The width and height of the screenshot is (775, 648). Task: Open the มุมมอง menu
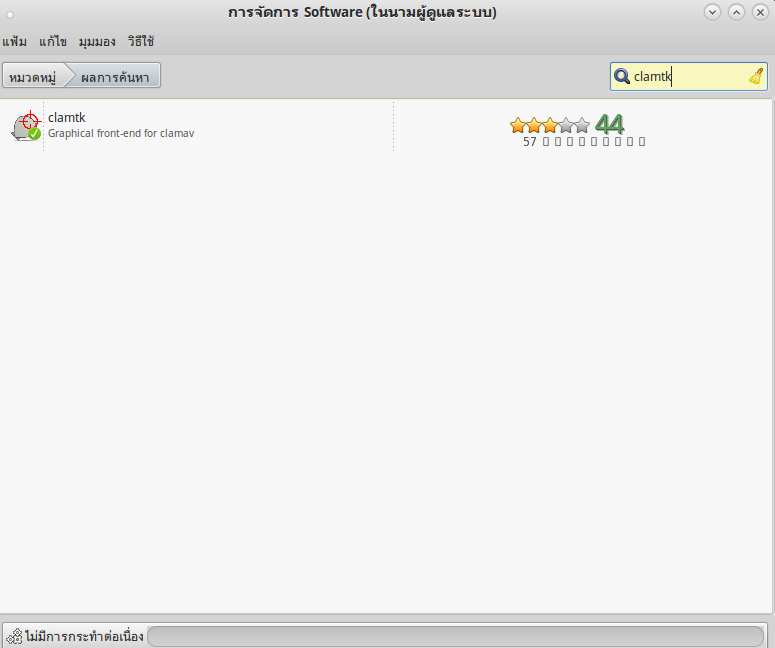click(x=97, y=42)
